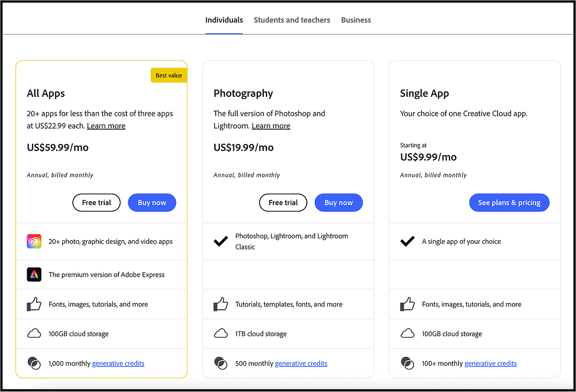Click the generative credits icon in Single App card
The image size is (576, 392).
407,363
